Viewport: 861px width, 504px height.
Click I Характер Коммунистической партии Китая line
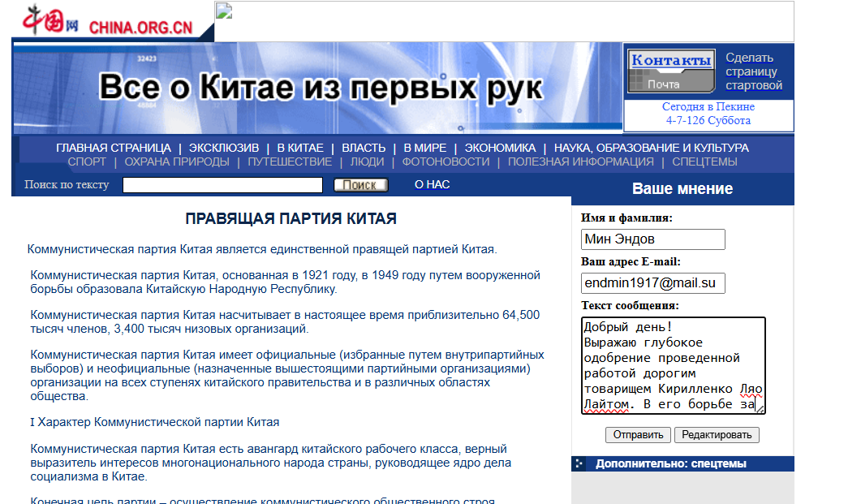pyautogui.click(x=155, y=422)
